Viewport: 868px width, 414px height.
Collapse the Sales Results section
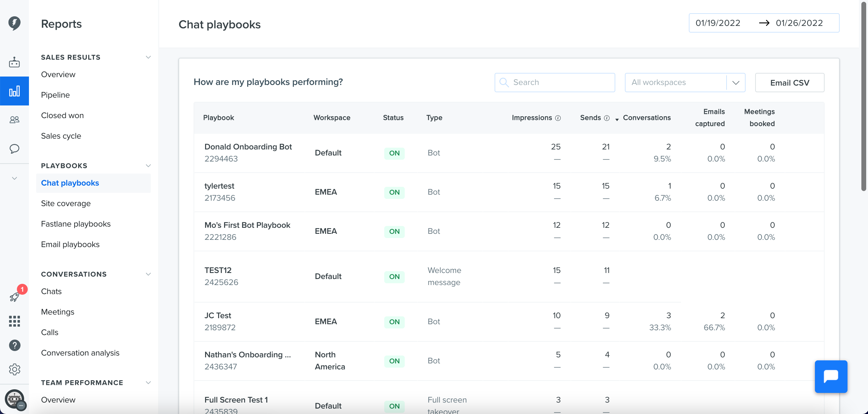(x=148, y=57)
